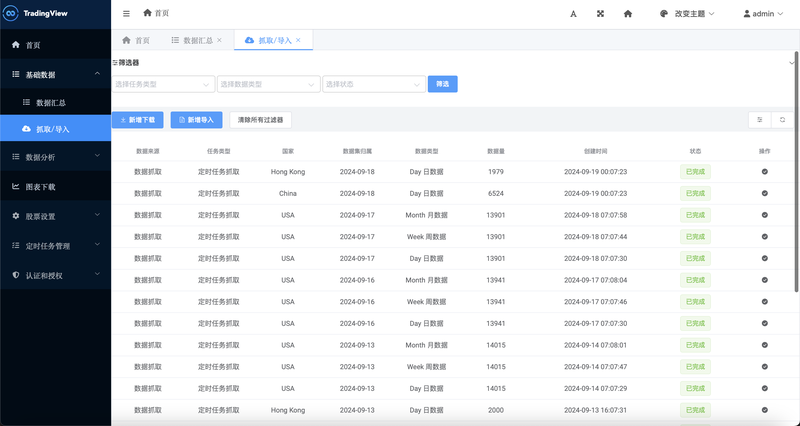Click action icon for 2024-09-18 07:07:58 row
The height and width of the screenshot is (426, 800).
tap(764, 215)
